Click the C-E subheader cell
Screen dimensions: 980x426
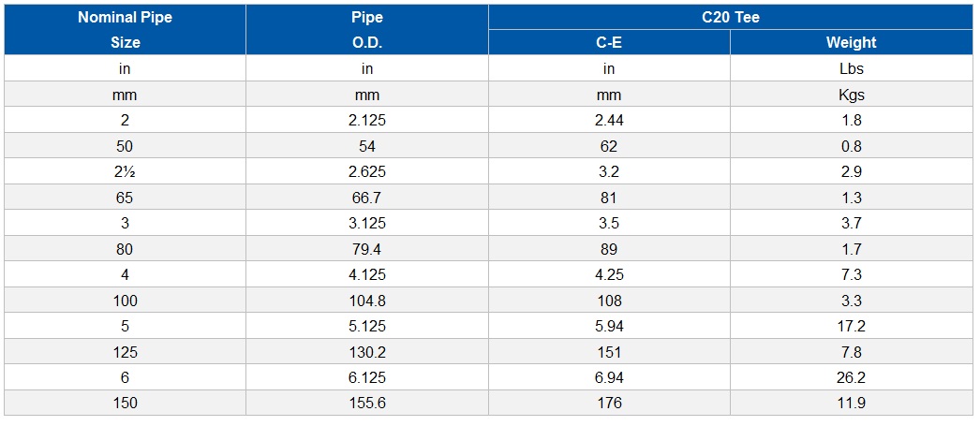pos(609,42)
